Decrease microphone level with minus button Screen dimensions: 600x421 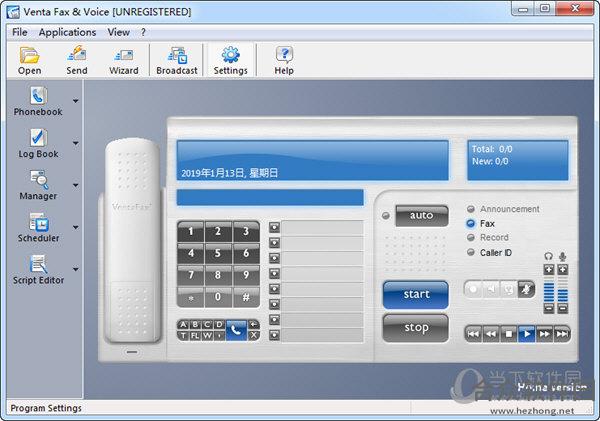(x=562, y=308)
